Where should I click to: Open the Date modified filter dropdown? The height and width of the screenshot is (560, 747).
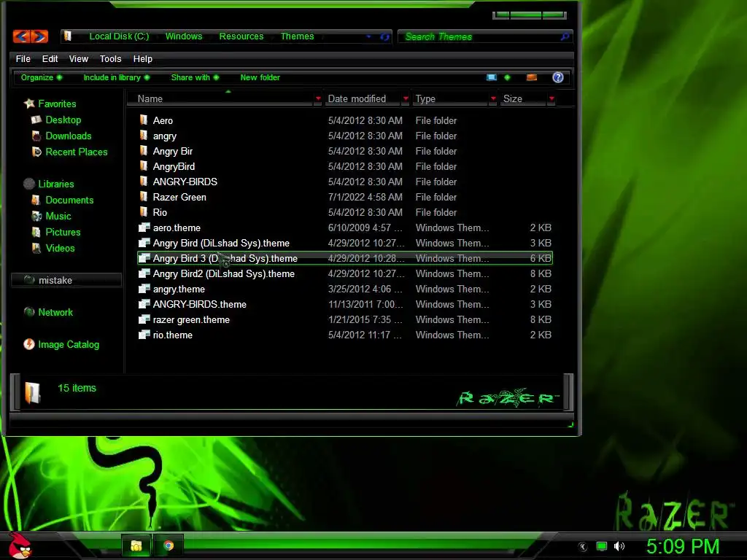406,98
